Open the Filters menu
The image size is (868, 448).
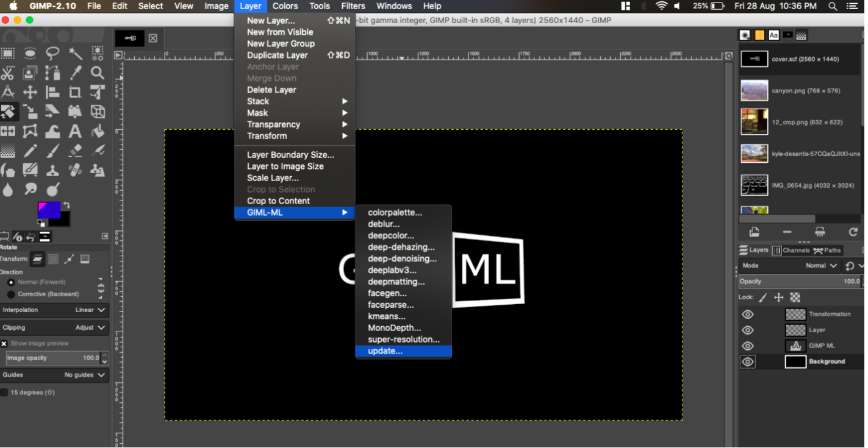coord(353,6)
